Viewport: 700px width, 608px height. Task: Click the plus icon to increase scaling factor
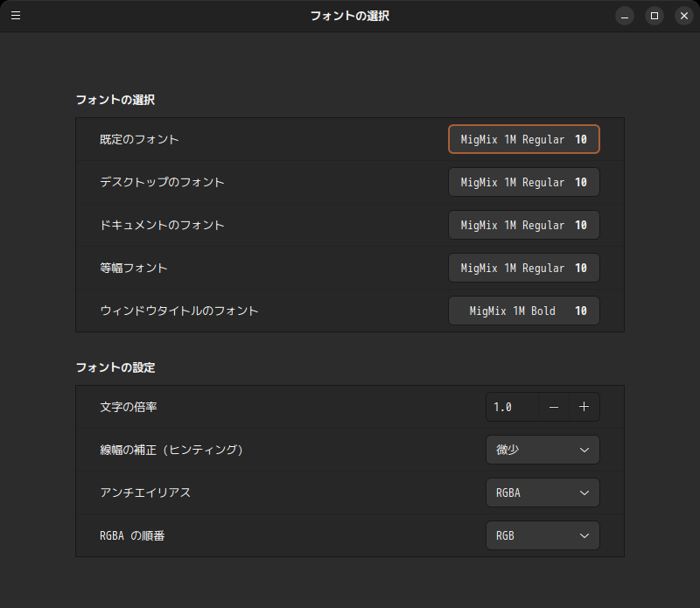pos(584,406)
